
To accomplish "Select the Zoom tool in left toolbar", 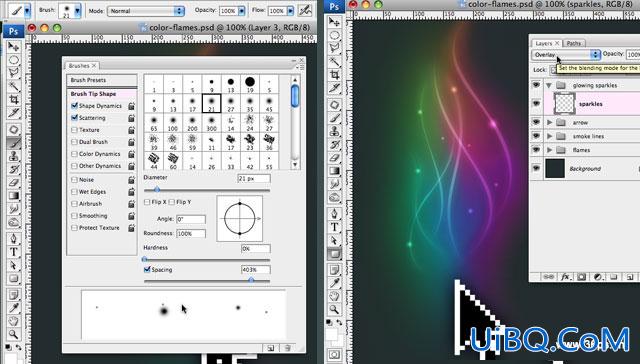I will click(14, 334).
